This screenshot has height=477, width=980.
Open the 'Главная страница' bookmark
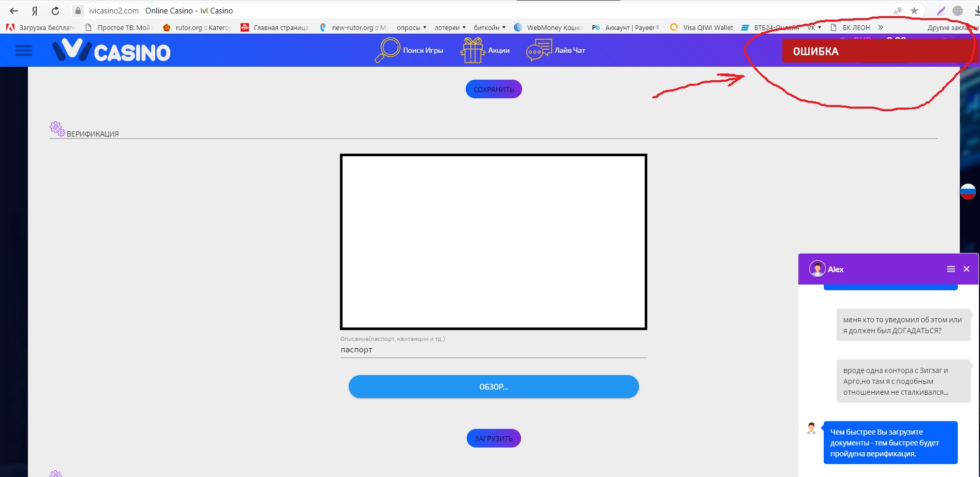275,27
